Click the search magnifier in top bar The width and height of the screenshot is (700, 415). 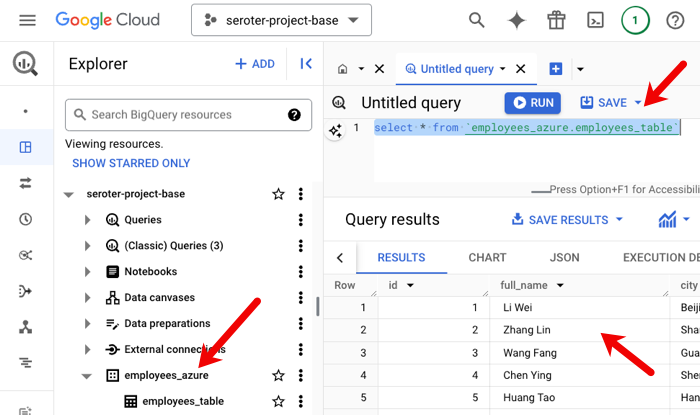pos(478,20)
